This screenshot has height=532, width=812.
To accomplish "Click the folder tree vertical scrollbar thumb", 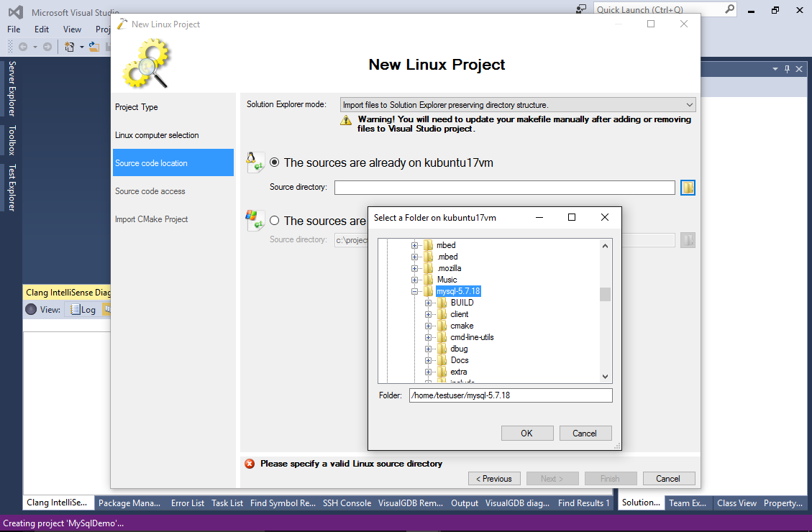I will point(605,294).
